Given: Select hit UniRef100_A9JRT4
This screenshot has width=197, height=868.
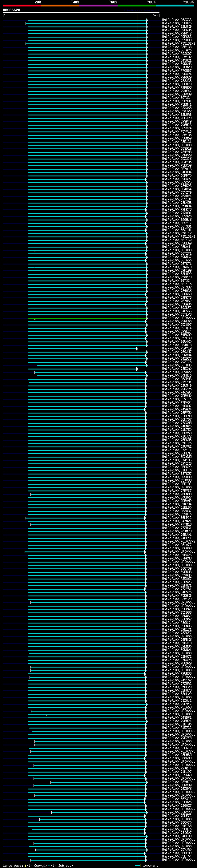Looking at the screenshot, I should (x=177, y=768).
